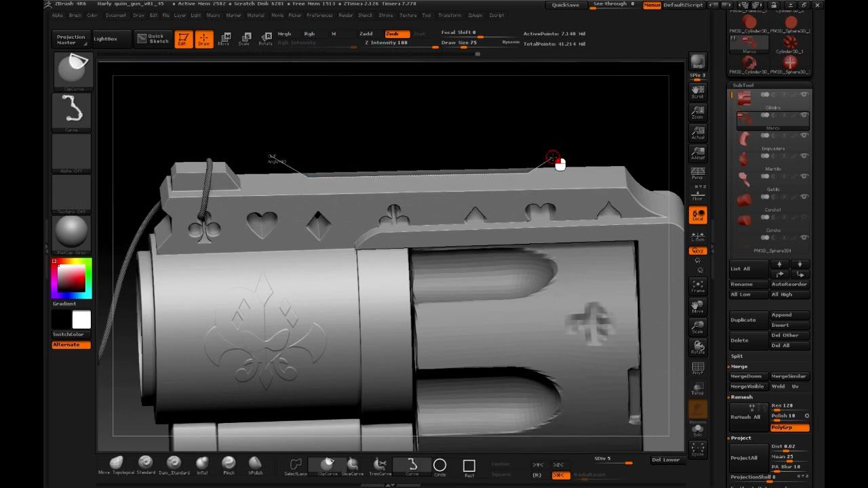
Task: Toggle PolyGrp option in Remesh
Action: pyautogui.click(x=789, y=428)
